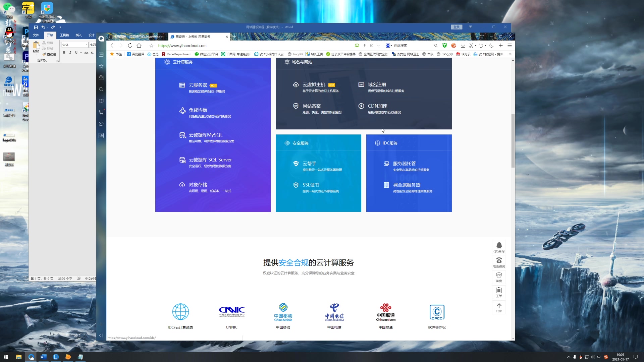Click the redo arrow in Word
Image resolution: width=644 pixels, height=362 pixels.
(x=53, y=27)
